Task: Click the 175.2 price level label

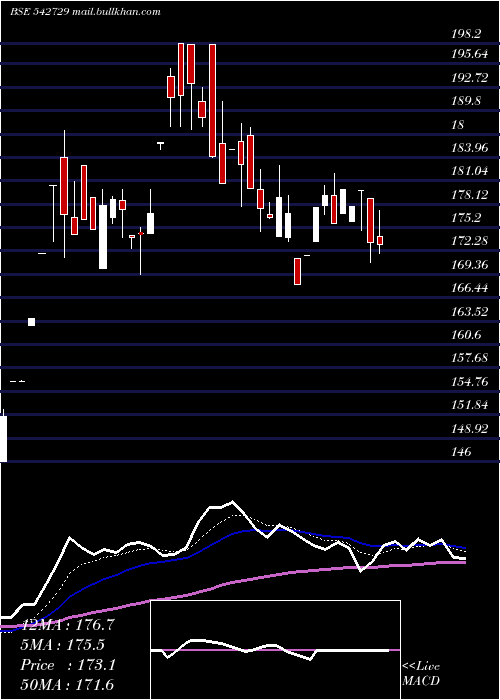Action: [466, 218]
